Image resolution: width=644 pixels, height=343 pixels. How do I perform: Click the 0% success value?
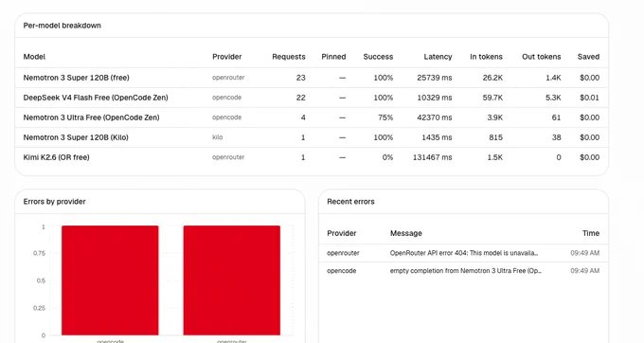click(387, 157)
